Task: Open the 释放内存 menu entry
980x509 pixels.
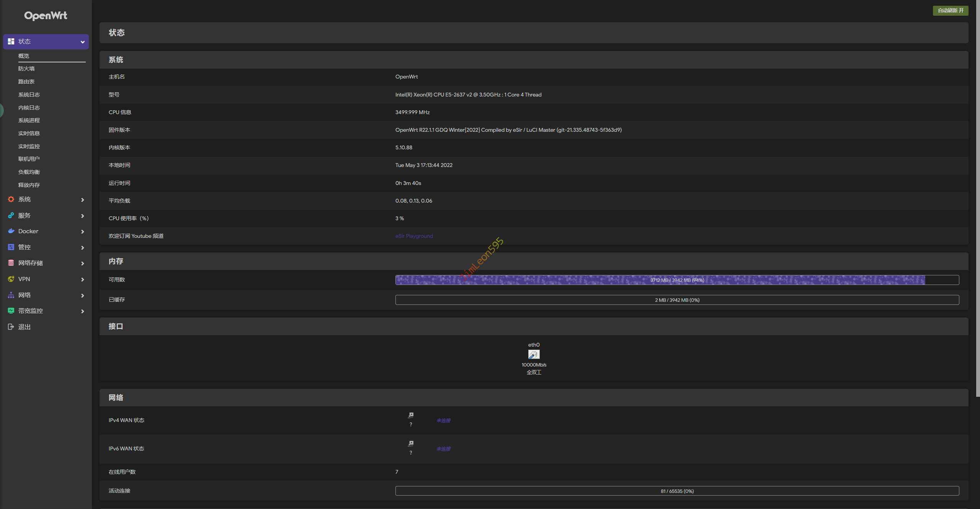Action: (29, 185)
